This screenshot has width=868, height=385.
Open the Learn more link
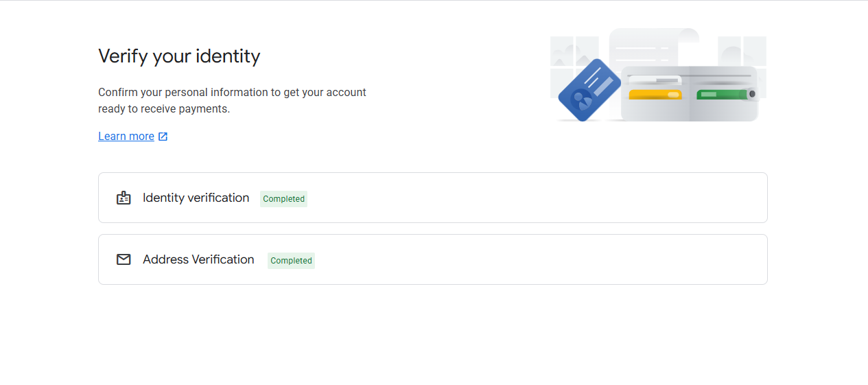click(126, 136)
